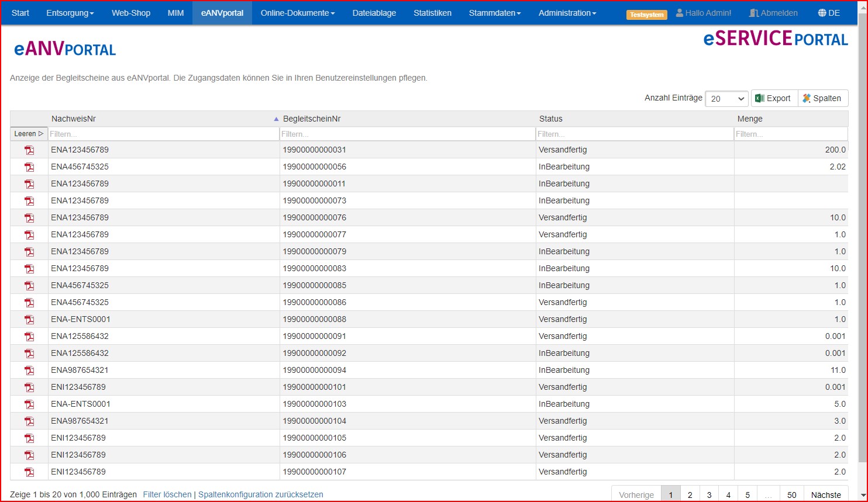Viewport: 868px width, 502px height.
Task: Open the Spalten column chooser
Action: pyautogui.click(x=823, y=98)
